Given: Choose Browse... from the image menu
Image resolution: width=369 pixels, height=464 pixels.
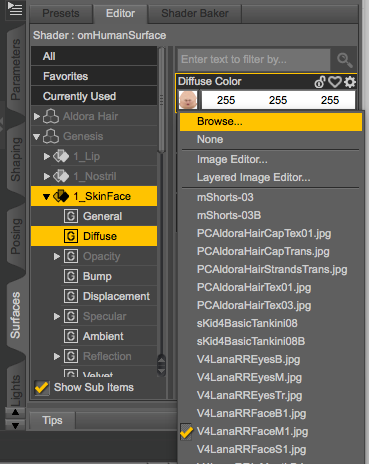Looking at the screenshot, I should 271,121.
